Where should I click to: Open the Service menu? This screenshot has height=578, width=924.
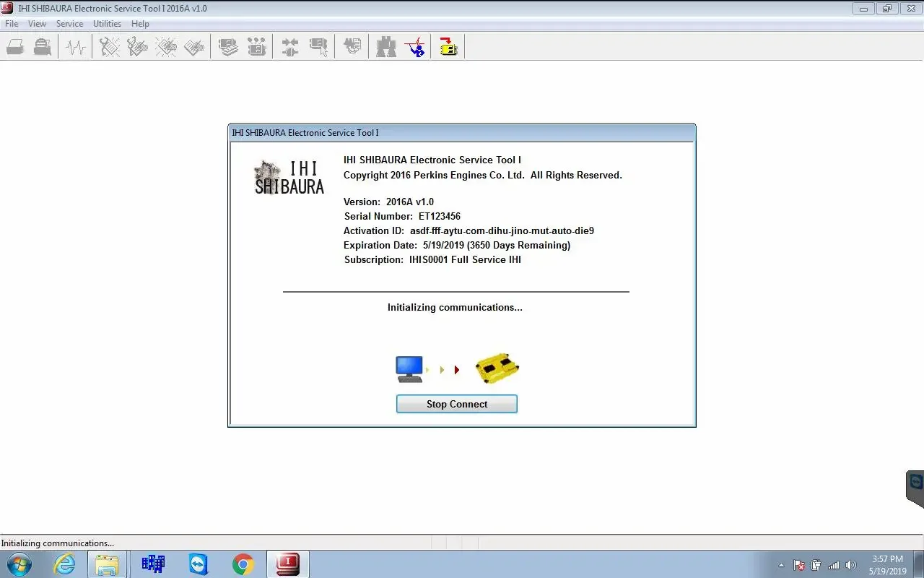[x=69, y=24]
